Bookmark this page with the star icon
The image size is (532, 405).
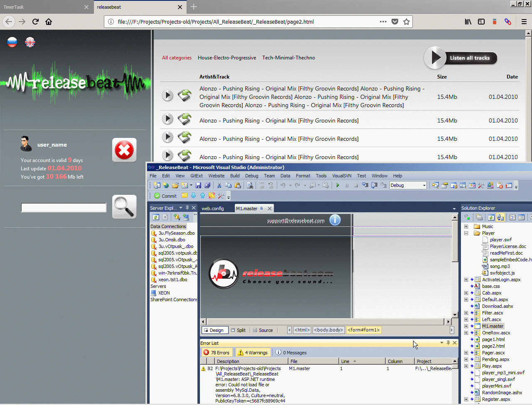[x=406, y=22]
